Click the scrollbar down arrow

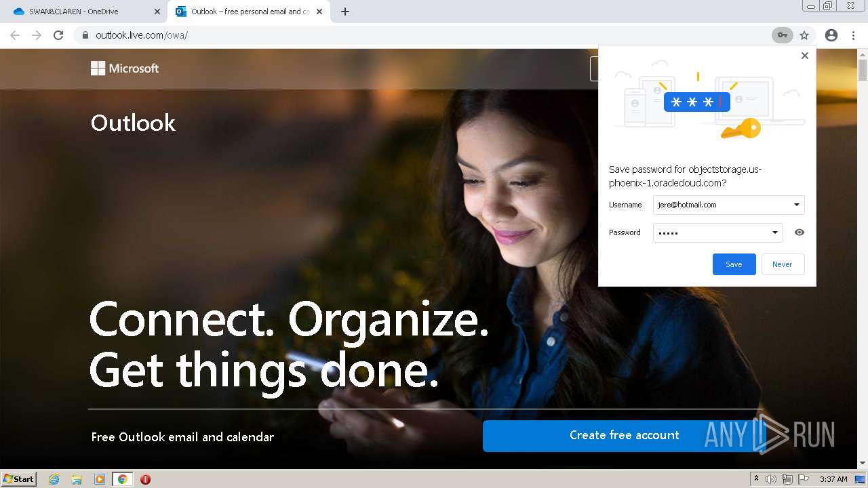(x=863, y=464)
